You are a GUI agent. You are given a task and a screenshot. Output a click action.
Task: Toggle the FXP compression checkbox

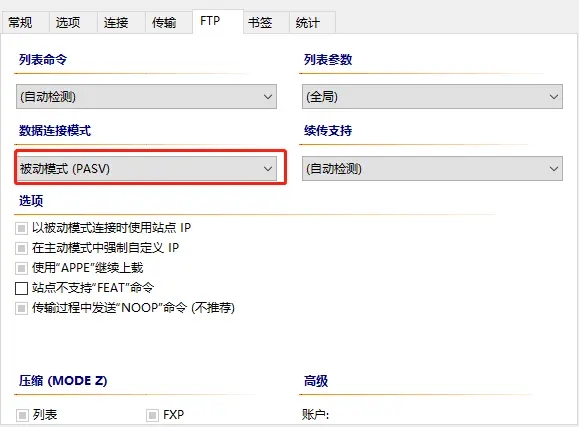pyautogui.click(x=152, y=415)
